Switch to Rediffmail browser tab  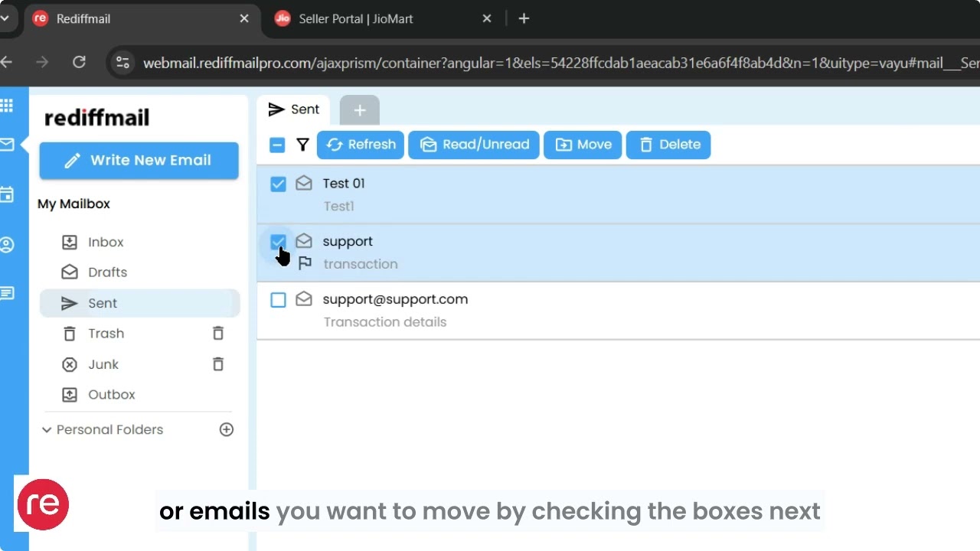point(142,18)
